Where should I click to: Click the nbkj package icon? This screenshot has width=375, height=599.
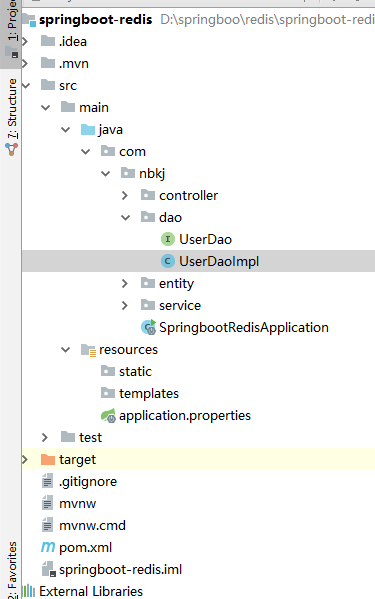pyautogui.click(x=128, y=173)
